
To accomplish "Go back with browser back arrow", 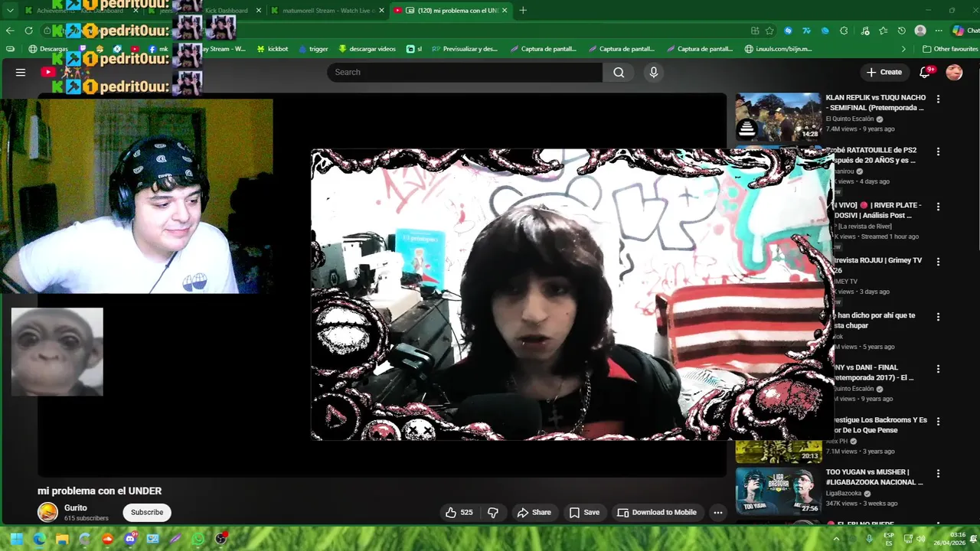I will tap(10, 31).
